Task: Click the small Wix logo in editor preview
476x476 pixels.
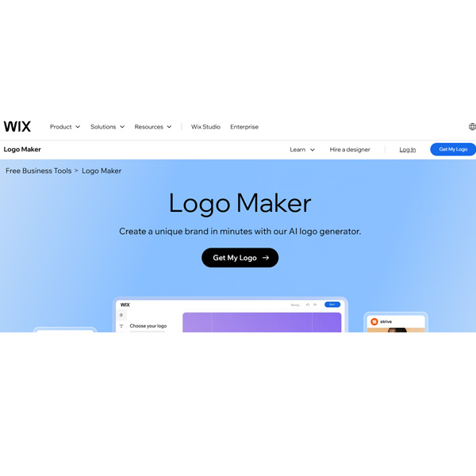Action: click(x=125, y=305)
